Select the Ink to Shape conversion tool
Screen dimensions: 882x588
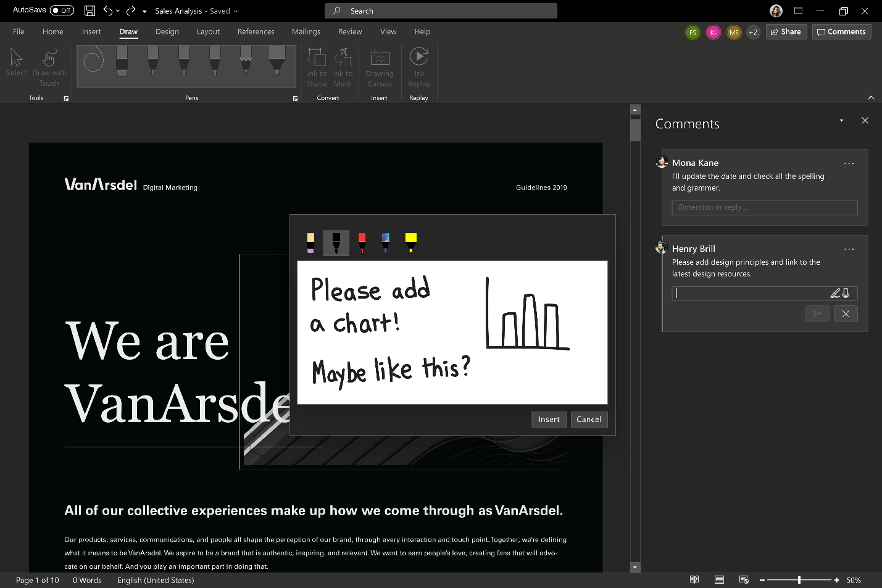[x=316, y=68]
